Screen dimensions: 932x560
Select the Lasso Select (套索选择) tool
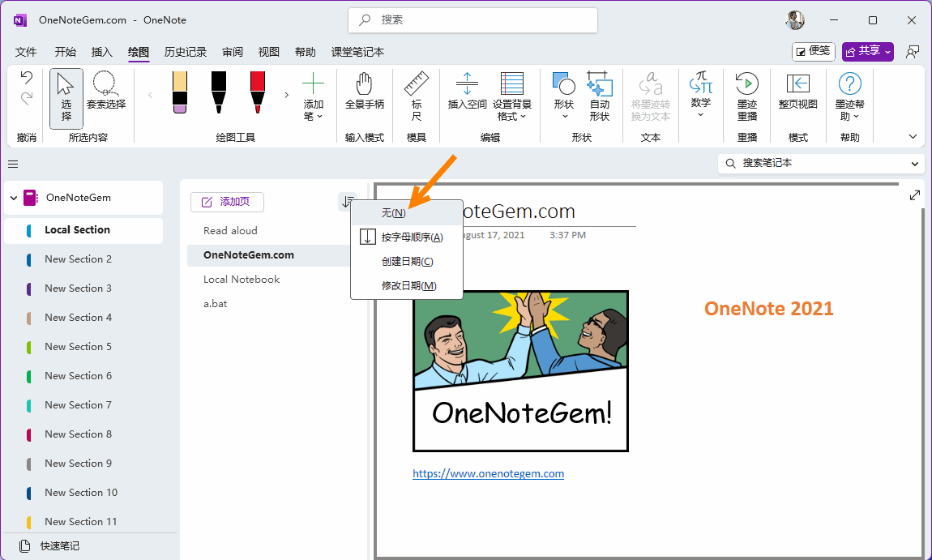click(106, 91)
